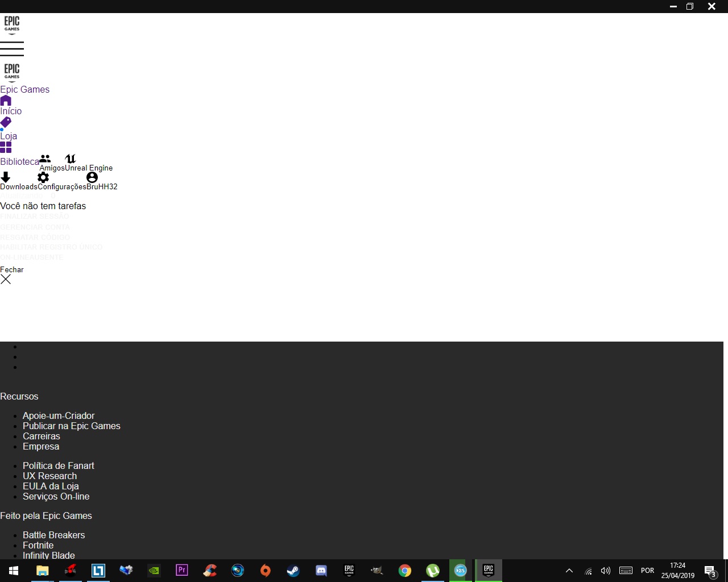Open Downloads via the arrow icon
The width and height of the screenshot is (728, 582).
6,177
